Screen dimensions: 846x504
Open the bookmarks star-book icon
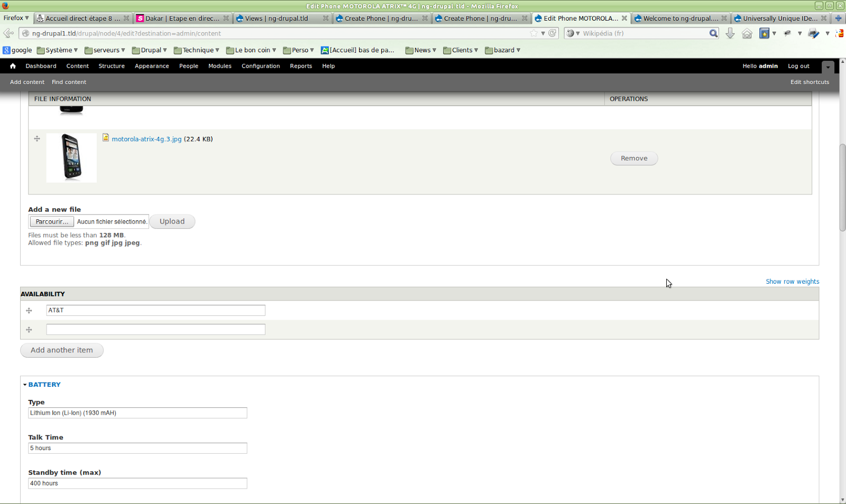coord(764,33)
